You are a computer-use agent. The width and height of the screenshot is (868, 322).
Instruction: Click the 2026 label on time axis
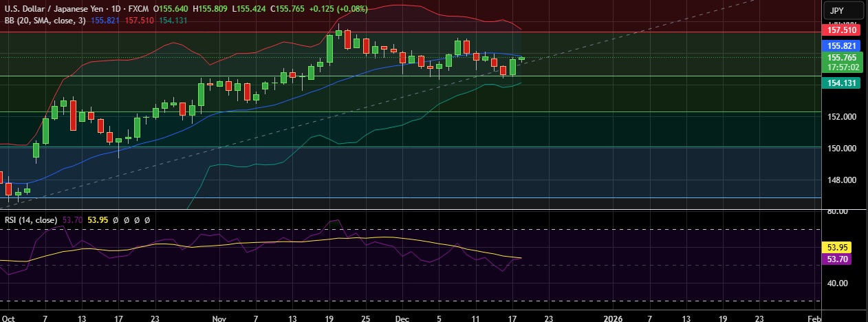coord(613,319)
